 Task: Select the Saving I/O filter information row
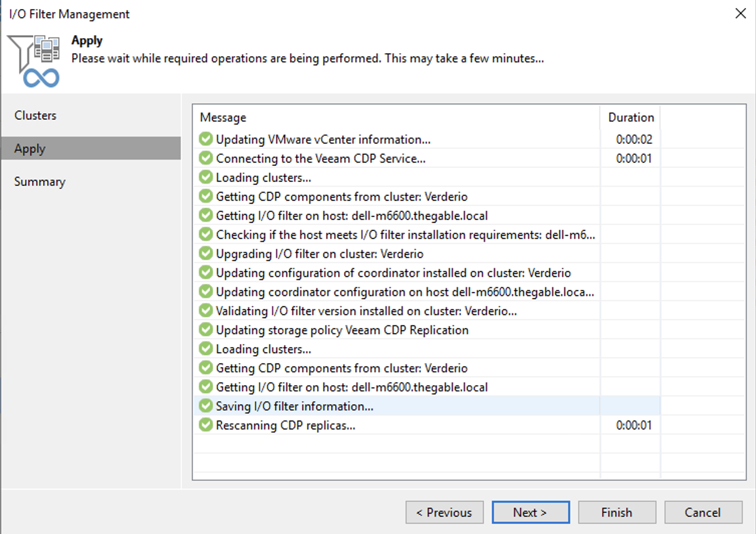pyautogui.click(x=427, y=406)
